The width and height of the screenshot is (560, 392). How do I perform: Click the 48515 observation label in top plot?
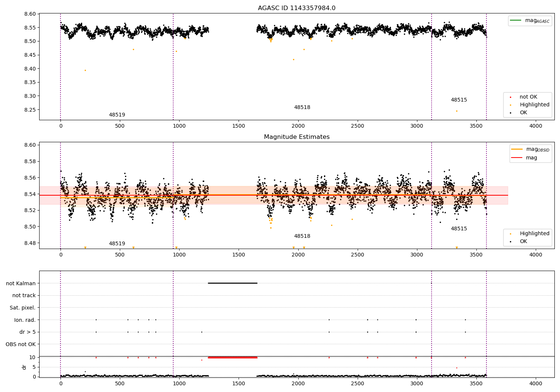click(459, 100)
